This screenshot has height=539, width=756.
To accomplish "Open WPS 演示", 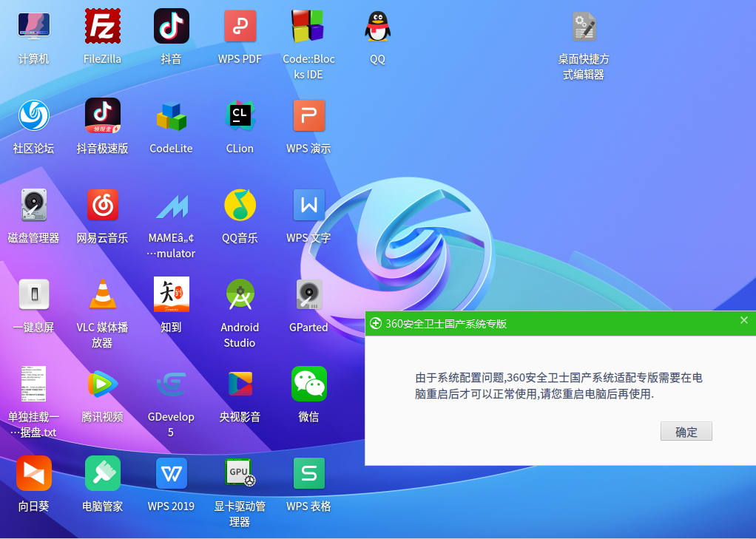I will coord(308,115).
